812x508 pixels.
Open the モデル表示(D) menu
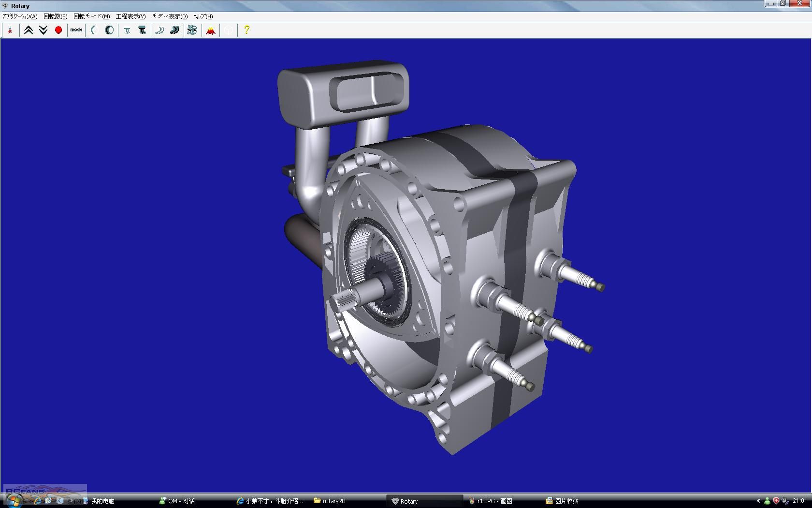point(170,16)
